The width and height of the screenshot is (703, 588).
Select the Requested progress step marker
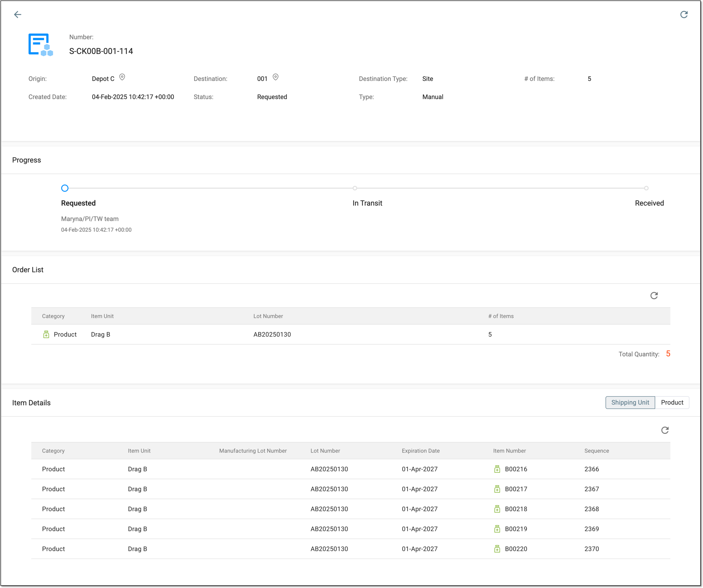(x=65, y=188)
